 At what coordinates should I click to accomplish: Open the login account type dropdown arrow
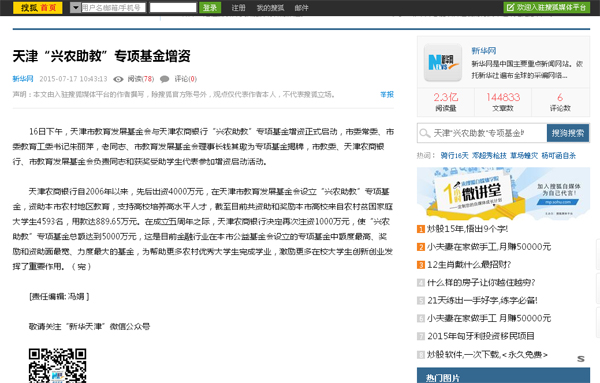[75, 8]
